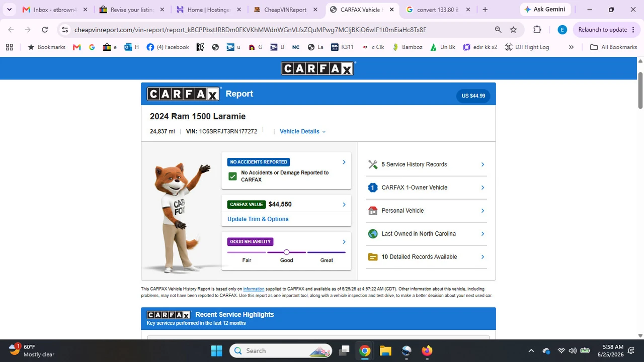Expand the No Accidents Reported chevron

pyautogui.click(x=344, y=162)
